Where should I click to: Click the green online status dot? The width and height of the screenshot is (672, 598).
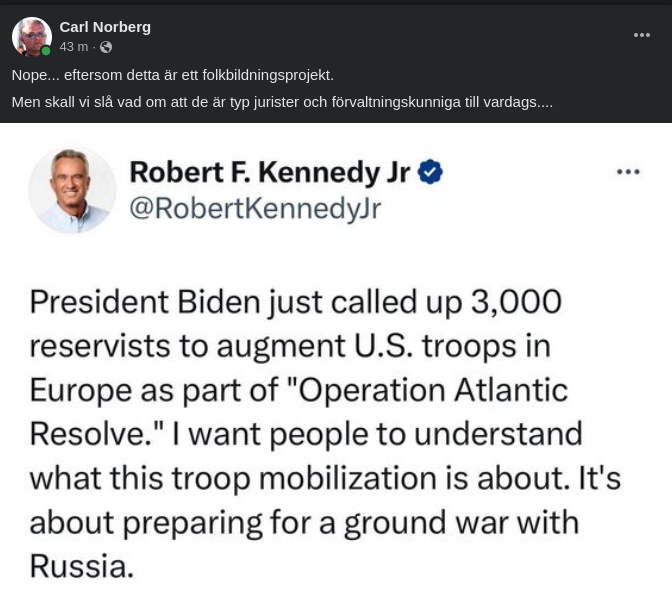[x=46, y=51]
